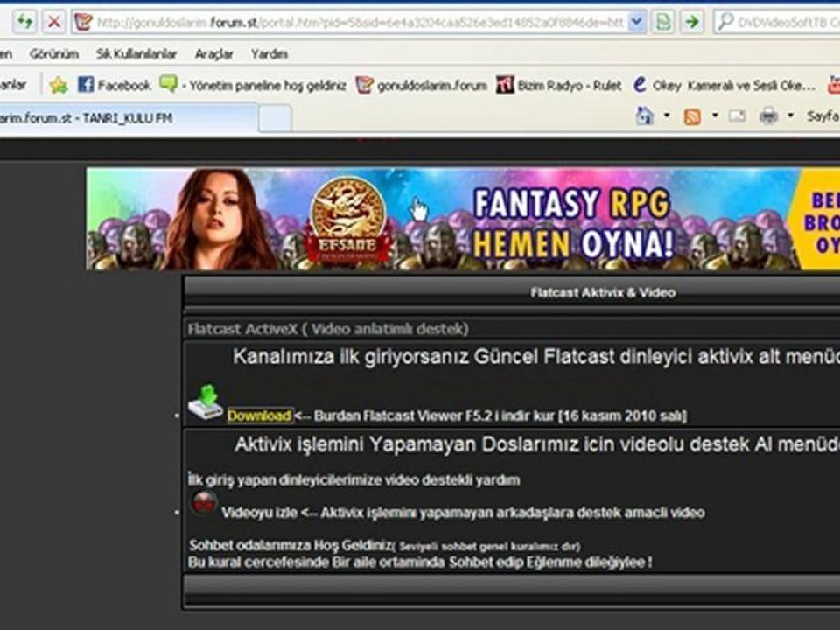The image size is (840, 630).
Task: Click the Videoyu izle link
Action: [x=259, y=513]
